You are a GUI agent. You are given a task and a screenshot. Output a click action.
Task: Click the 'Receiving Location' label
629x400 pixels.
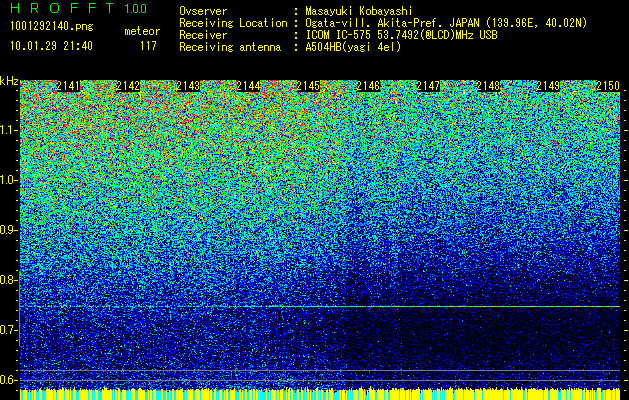pos(233,23)
